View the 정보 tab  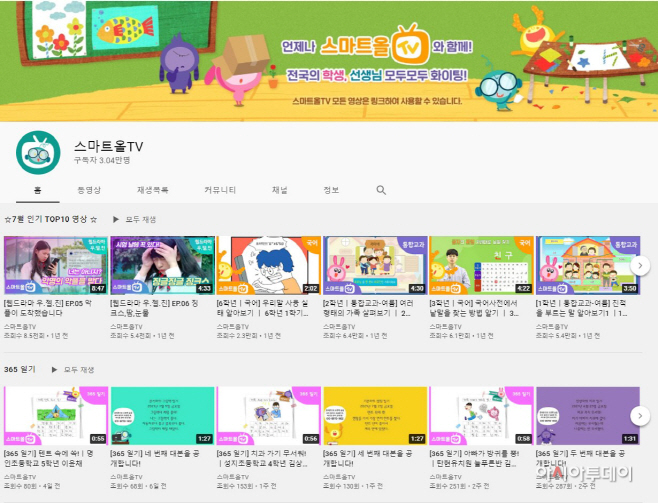[331, 190]
